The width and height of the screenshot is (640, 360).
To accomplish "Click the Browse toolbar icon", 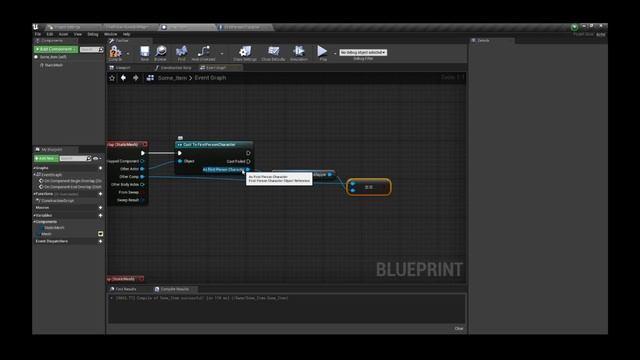I will coord(160,53).
